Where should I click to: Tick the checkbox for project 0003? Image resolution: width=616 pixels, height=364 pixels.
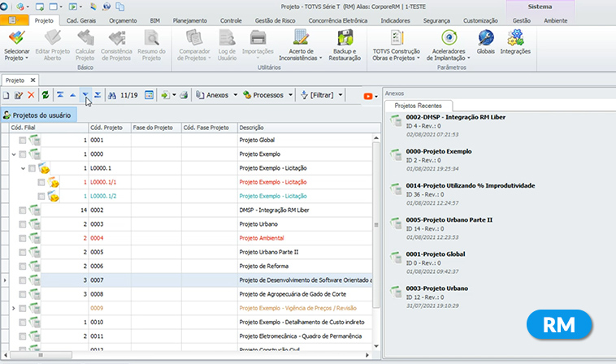[x=24, y=223]
